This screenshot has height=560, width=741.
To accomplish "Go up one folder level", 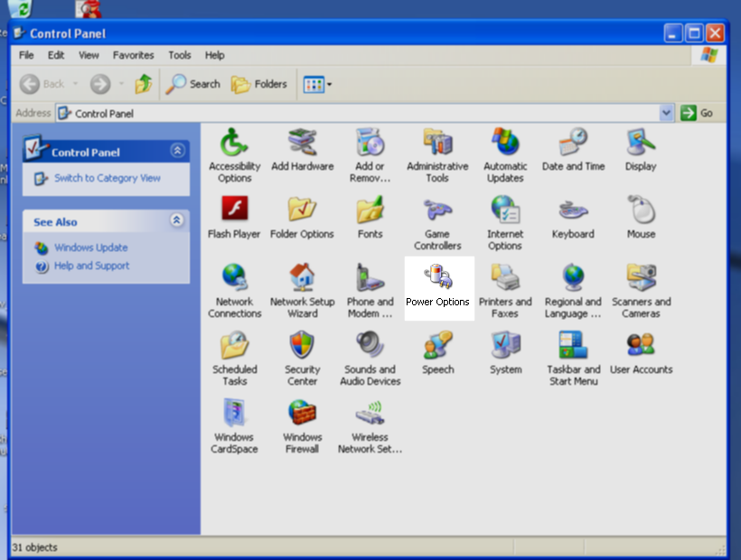I will pos(143,84).
